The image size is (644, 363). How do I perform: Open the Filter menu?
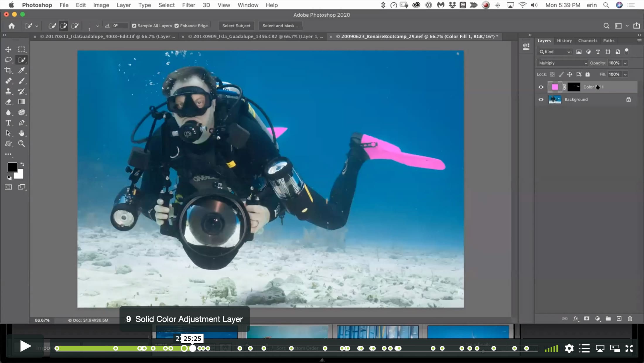(189, 5)
